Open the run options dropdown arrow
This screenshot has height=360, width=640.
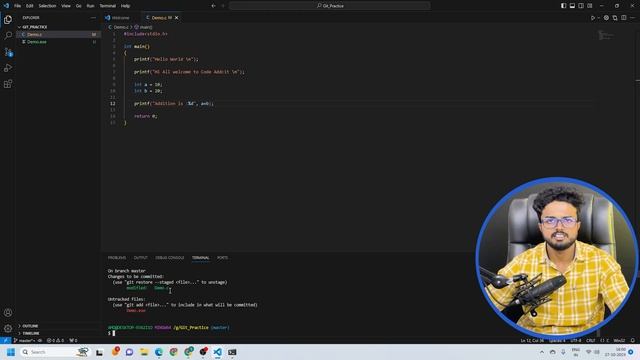598,18
